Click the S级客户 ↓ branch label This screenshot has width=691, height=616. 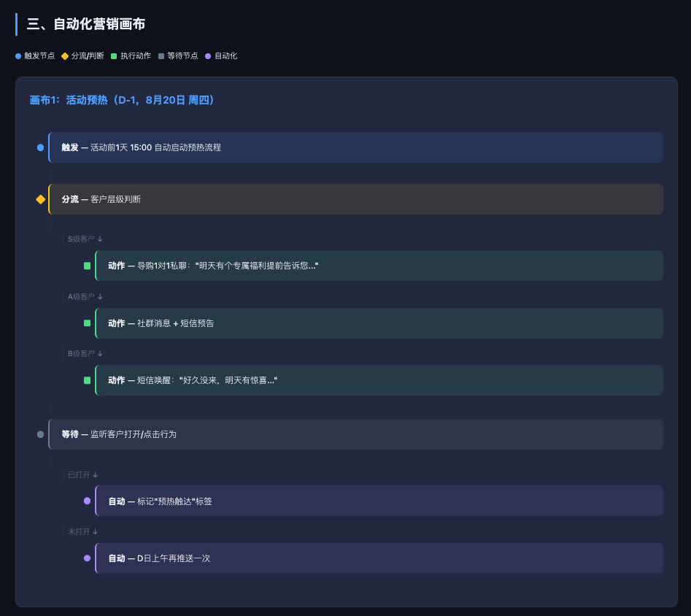pos(85,239)
